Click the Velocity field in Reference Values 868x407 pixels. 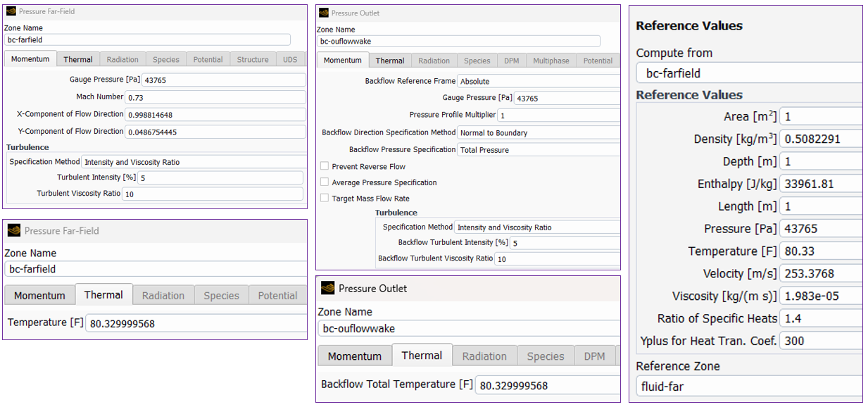tap(821, 274)
